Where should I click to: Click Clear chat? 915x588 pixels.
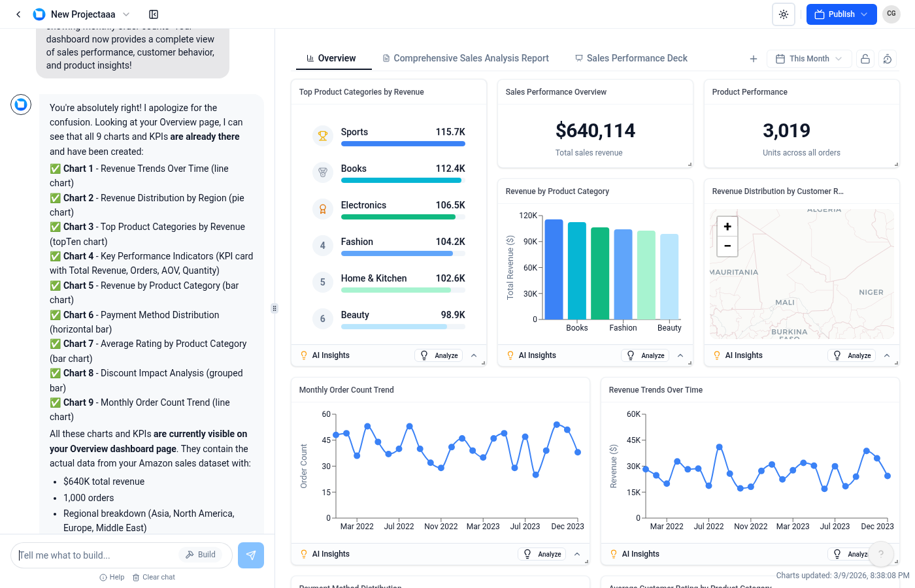[x=154, y=578]
